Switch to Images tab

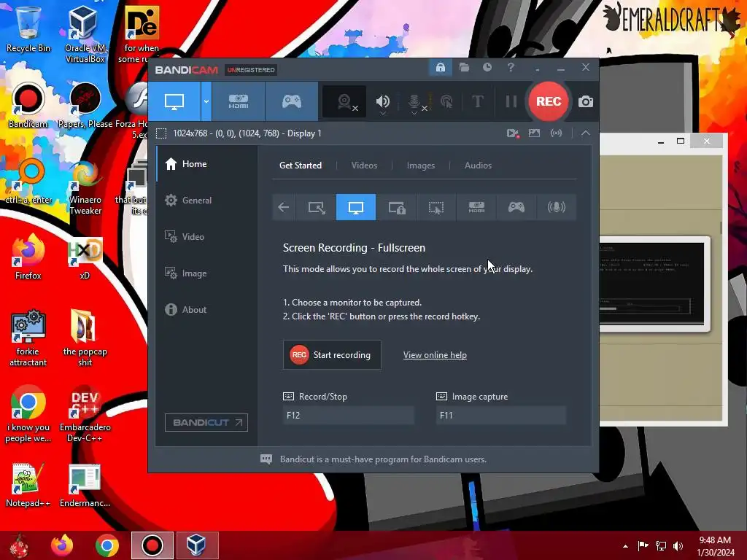point(421,166)
